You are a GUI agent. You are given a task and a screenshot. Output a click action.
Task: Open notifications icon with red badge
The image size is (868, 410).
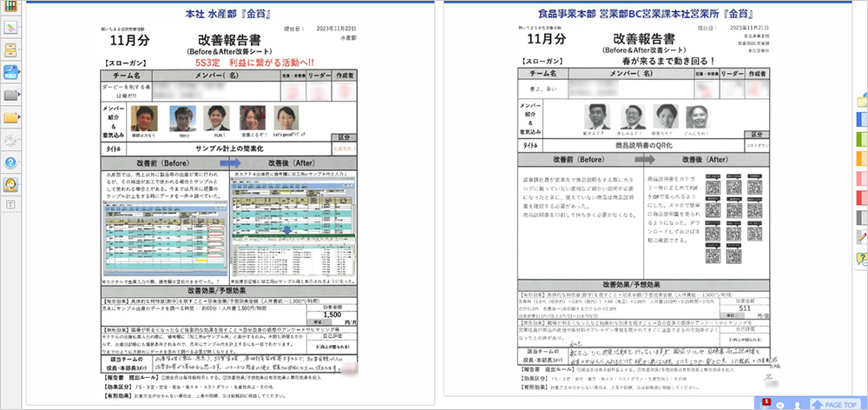point(766,404)
